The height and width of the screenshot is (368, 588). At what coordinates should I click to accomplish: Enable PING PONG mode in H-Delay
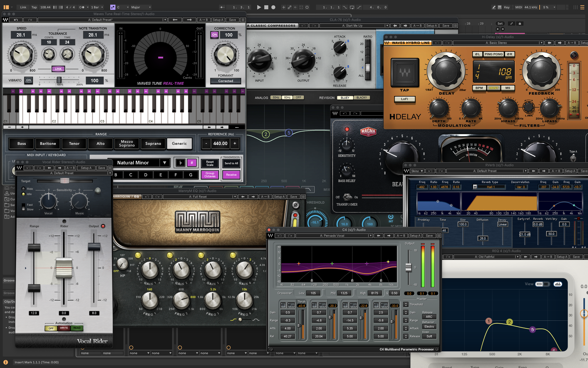click(493, 54)
